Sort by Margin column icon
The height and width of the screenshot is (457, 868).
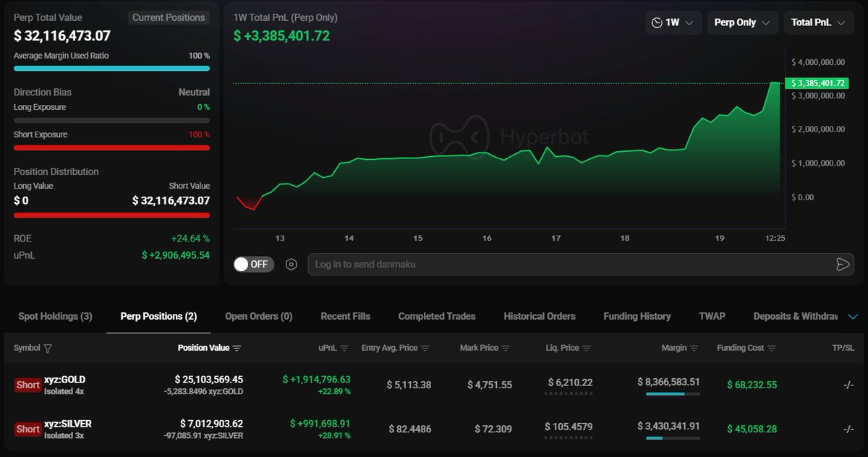694,349
